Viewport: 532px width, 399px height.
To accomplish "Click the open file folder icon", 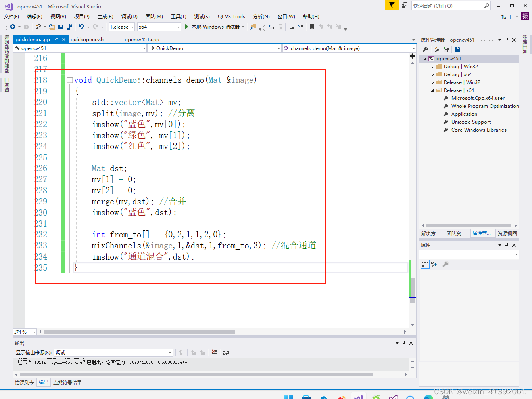I will (x=52, y=27).
